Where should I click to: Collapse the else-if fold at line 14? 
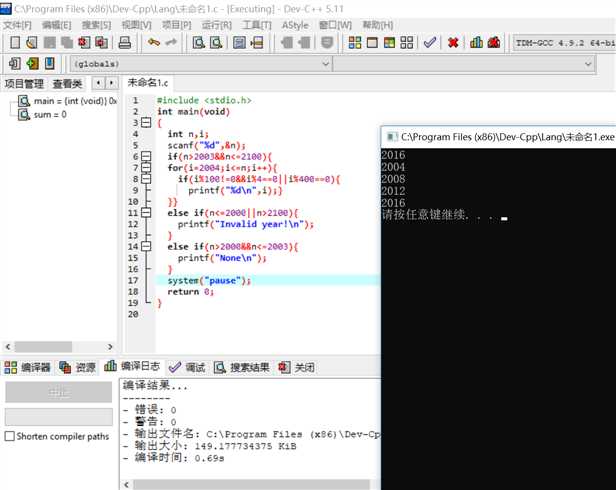(x=146, y=246)
